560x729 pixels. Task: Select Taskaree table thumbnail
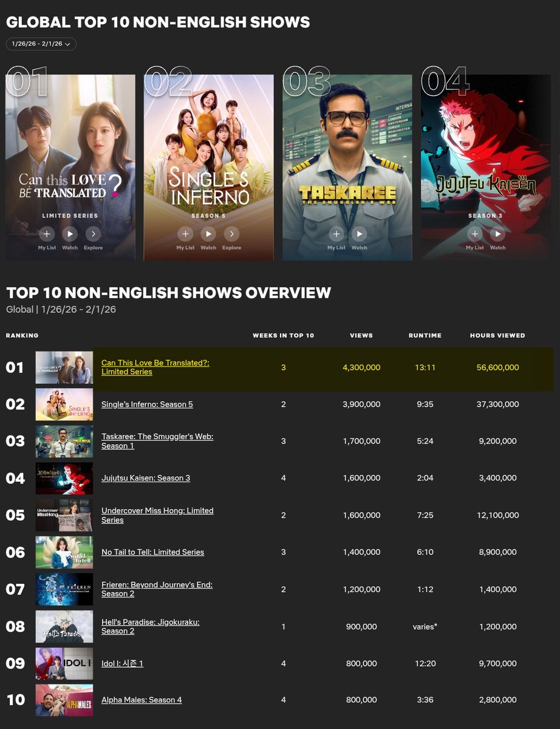(x=64, y=441)
